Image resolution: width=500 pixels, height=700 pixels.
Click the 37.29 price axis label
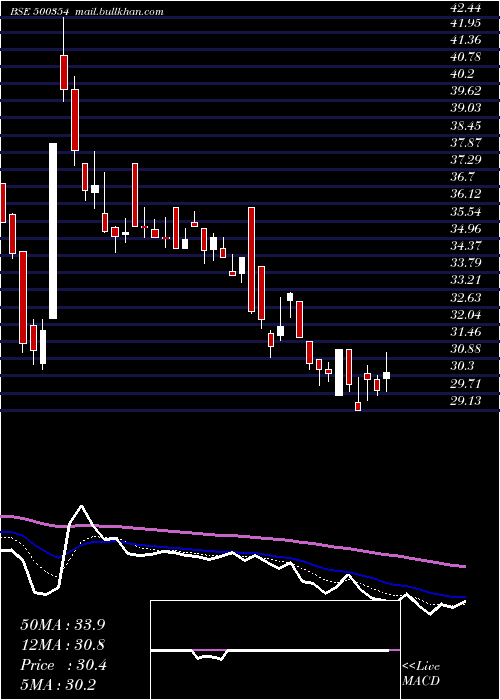tap(466, 160)
